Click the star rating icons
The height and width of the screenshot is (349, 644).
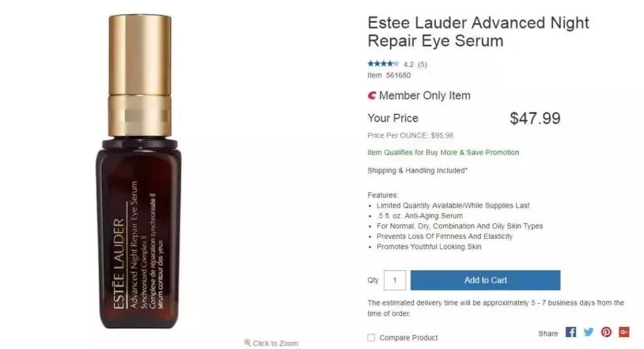[x=383, y=64]
